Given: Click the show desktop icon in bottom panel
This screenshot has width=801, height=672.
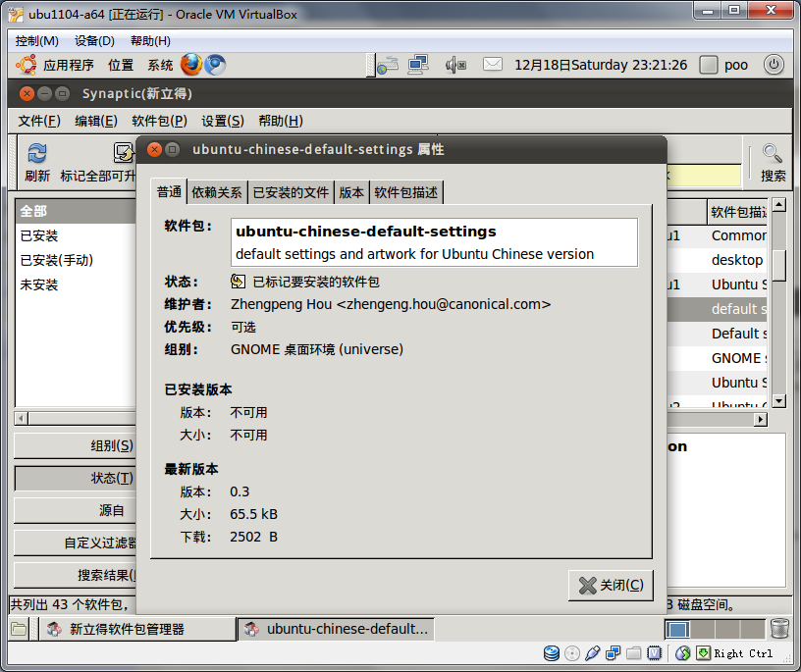Looking at the screenshot, I should [19, 629].
